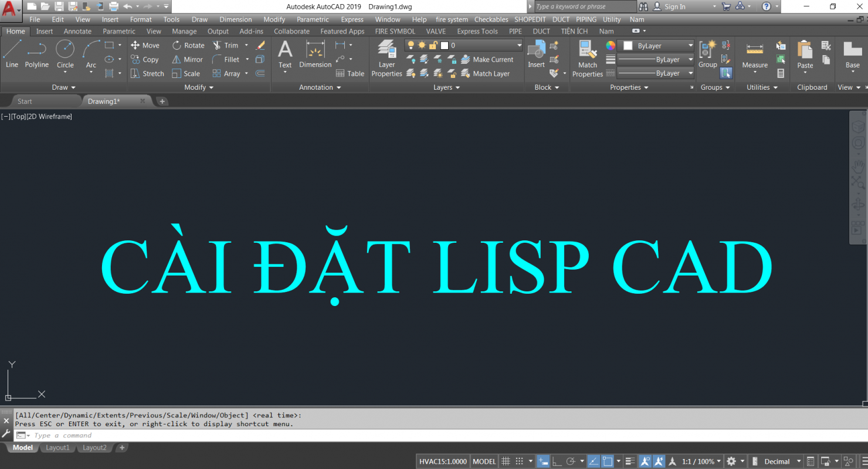Click the Make Current layer button
The image size is (868, 469).
pos(487,59)
